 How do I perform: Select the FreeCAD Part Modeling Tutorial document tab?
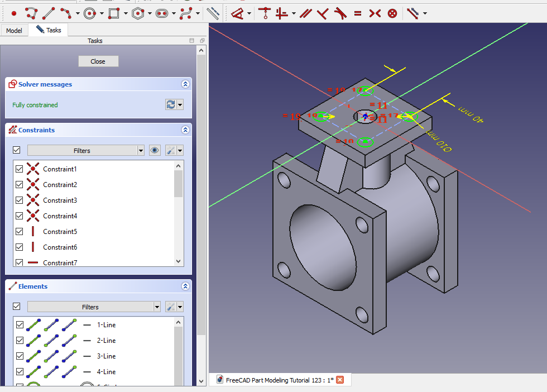tap(279, 380)
